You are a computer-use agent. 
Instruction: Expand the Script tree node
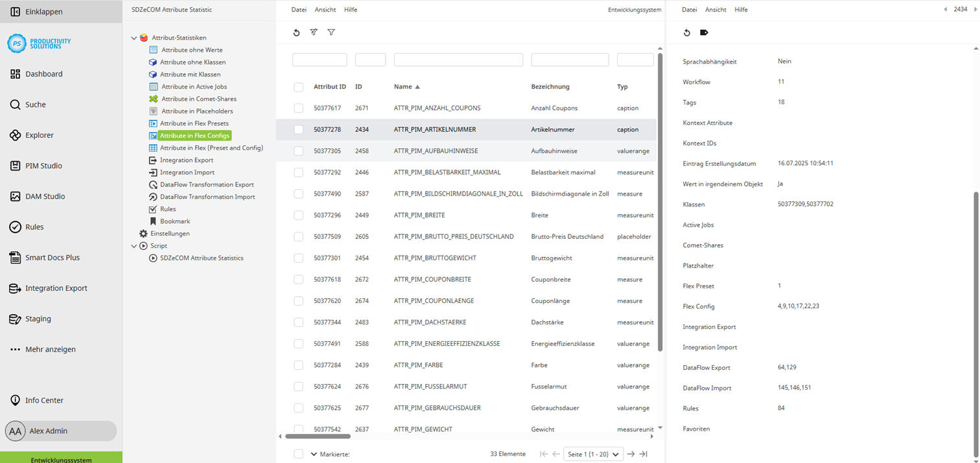pyautogui.click(x=134, y=245)
